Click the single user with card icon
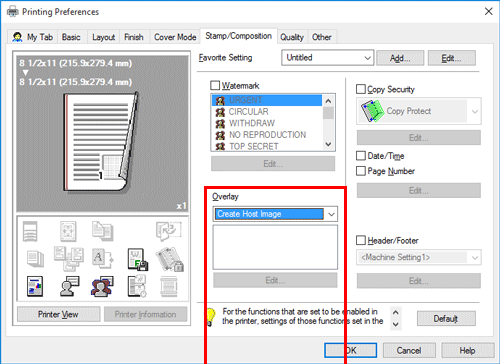 [69, 286]
